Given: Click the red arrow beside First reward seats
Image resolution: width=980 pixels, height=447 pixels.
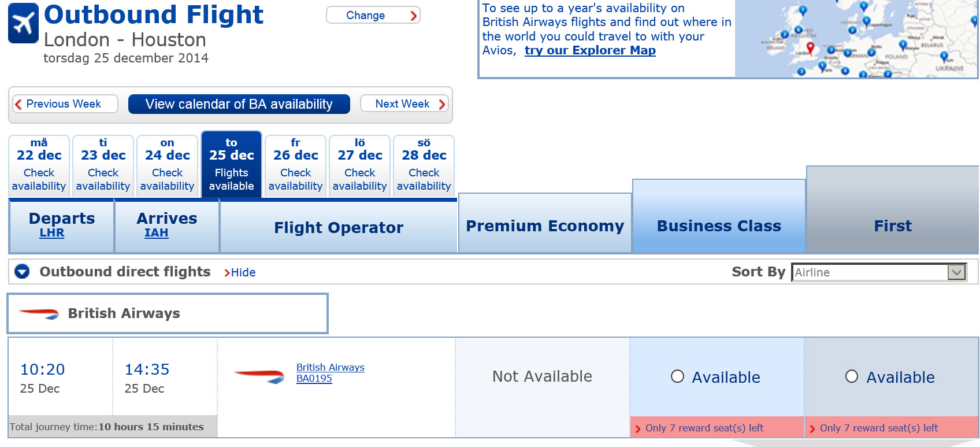Looking at the screenshot, I should pyautogui.click(x=812, y=428).
